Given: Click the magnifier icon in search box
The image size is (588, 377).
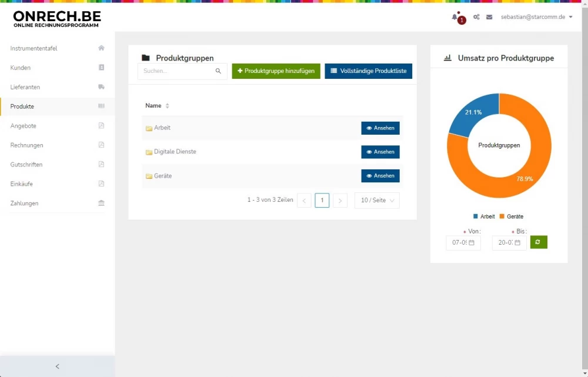Looking at the screenshot, I should 218,71.
